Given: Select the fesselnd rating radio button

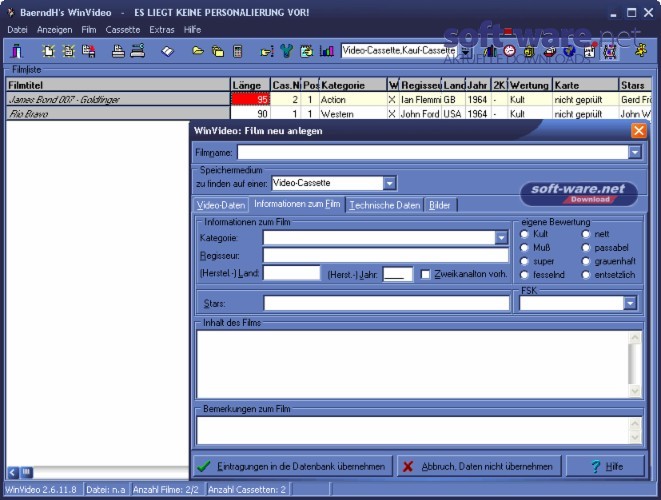Looking at the screenshot, I should (524, 275).
